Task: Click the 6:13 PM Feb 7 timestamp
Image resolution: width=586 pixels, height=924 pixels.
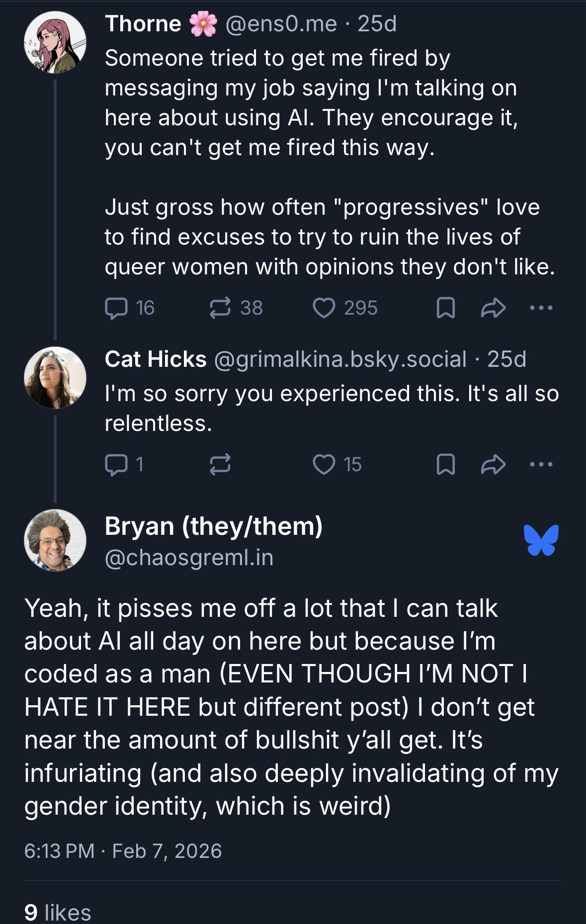Action: 123,851
